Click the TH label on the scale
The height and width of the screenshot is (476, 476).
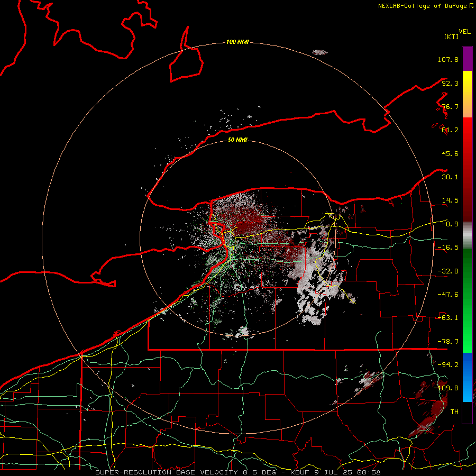tap(454, 412)
